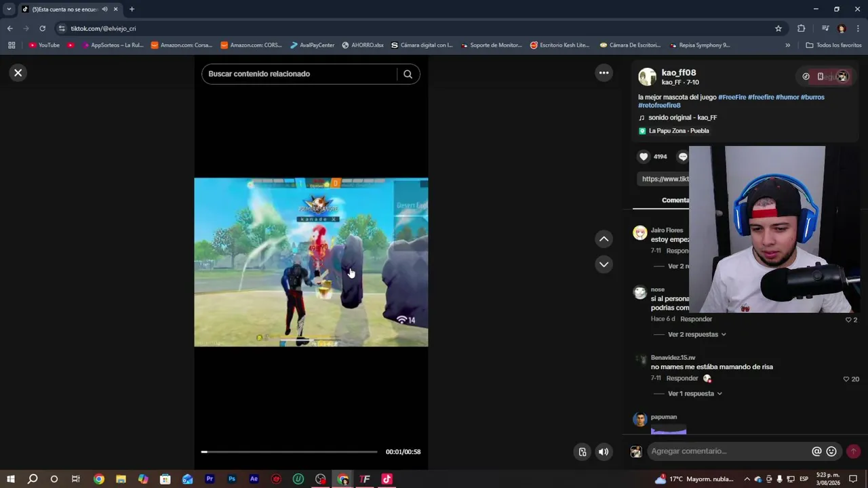The height and width of the screenshot is (488, 868).
Task: Expand 'Ver 2 respuestas' under nose's comment
Action: (x=697, y=335)
